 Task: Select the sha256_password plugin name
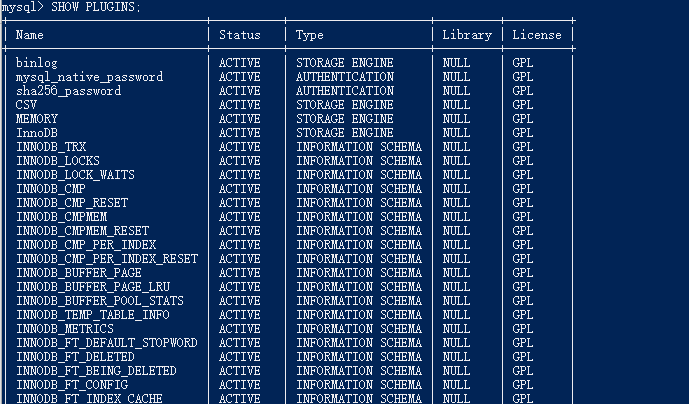pos(68,91)
